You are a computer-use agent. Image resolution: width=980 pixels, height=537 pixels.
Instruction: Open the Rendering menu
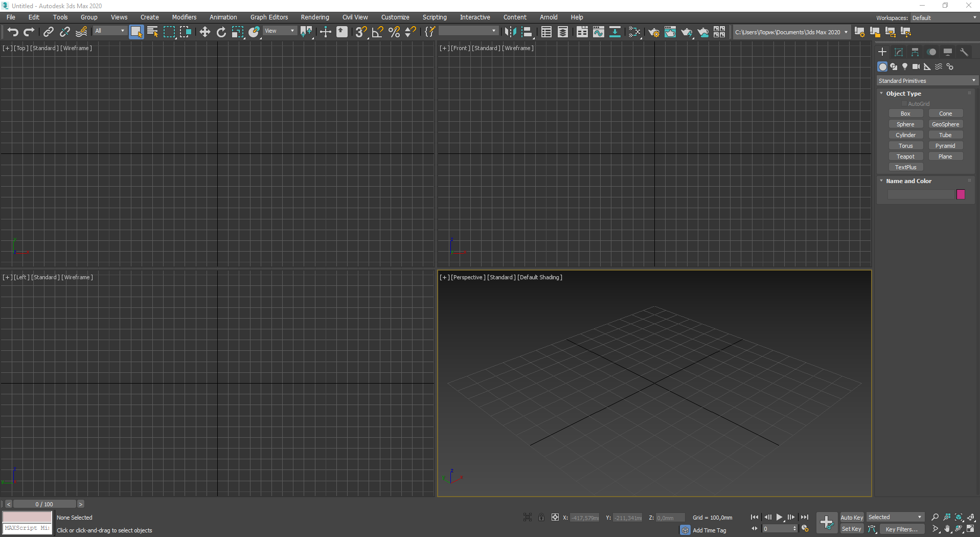pyautogui.click(x=314, y=17)
